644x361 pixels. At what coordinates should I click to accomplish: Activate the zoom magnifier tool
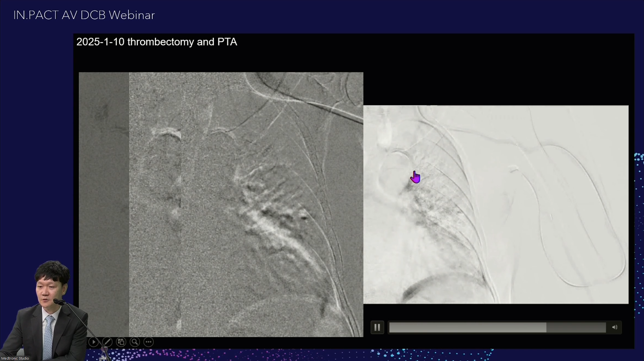[x=135, y=342]
